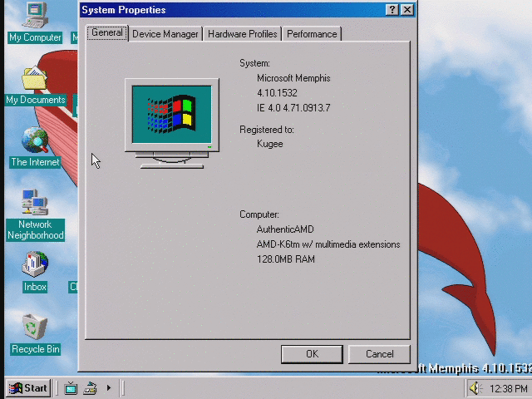
Task: Open the Performance tab
Action: coord(312,34)
